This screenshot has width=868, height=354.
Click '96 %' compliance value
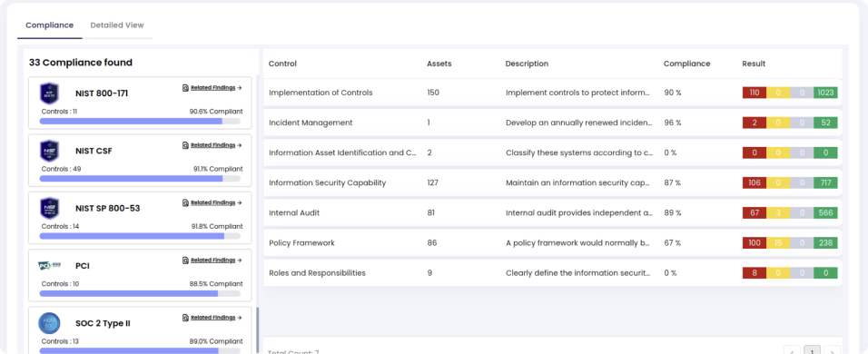[x=673, y=123]
